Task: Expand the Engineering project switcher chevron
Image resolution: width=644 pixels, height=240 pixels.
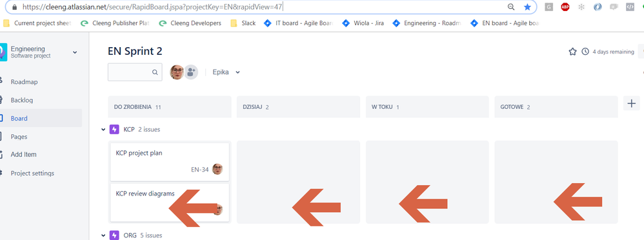Action: [75, 52]
